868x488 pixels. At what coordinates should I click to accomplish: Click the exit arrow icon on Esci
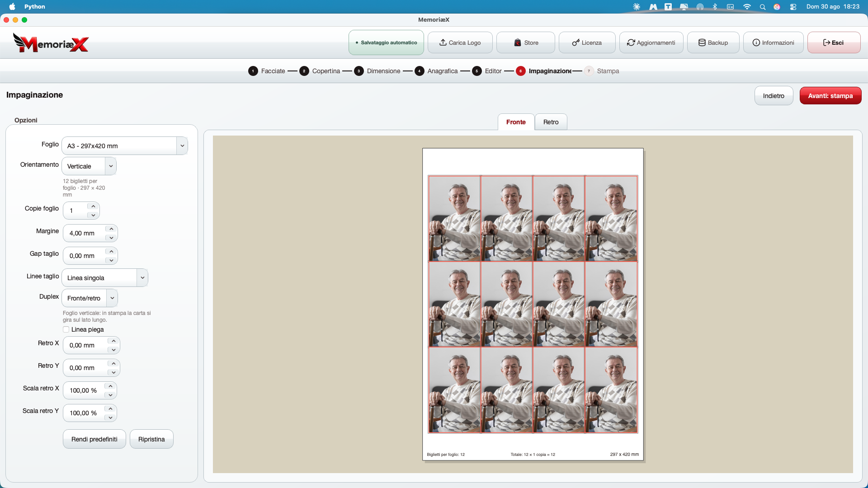coord(826,42)
